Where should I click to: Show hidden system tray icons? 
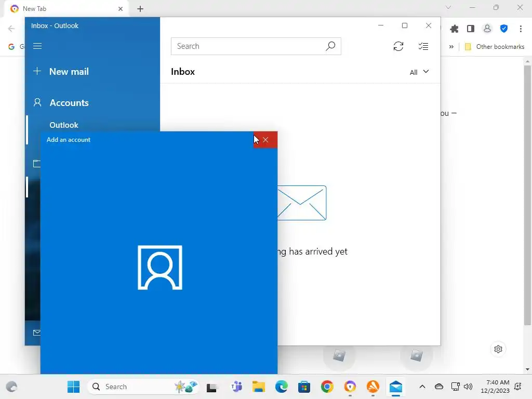click(422, 387)
